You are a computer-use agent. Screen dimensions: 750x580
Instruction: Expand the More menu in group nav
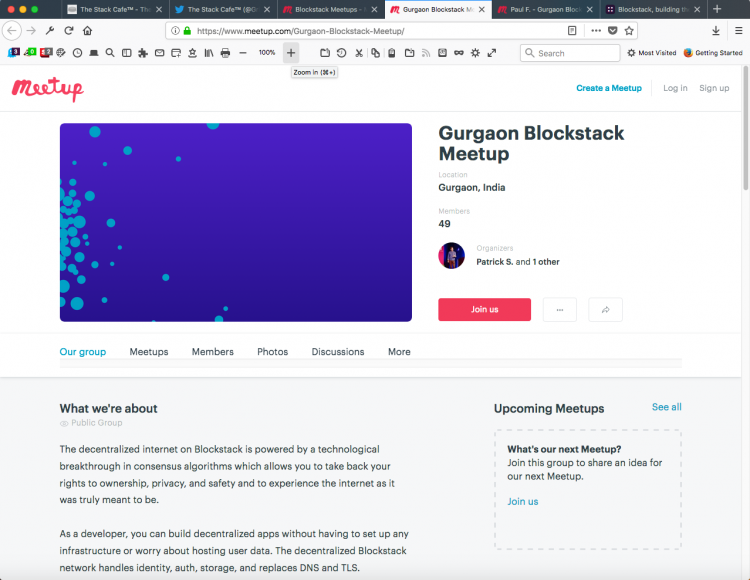399,352
